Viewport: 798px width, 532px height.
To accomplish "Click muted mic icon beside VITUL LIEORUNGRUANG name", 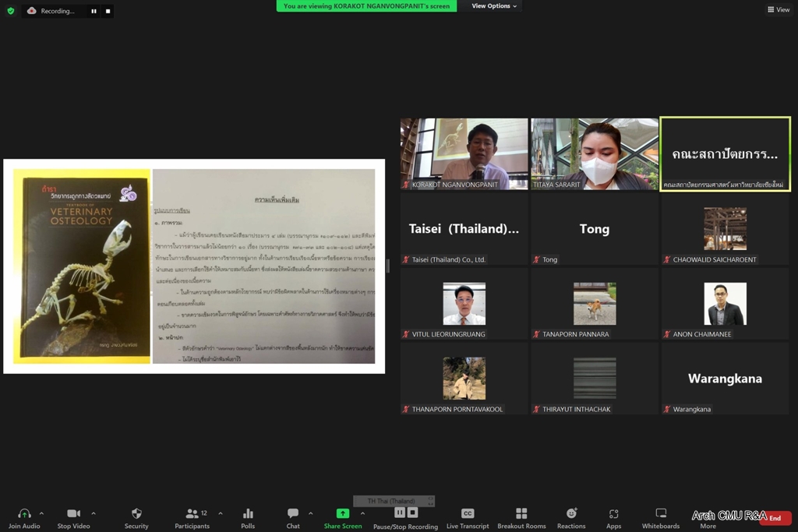I will 406,334.
